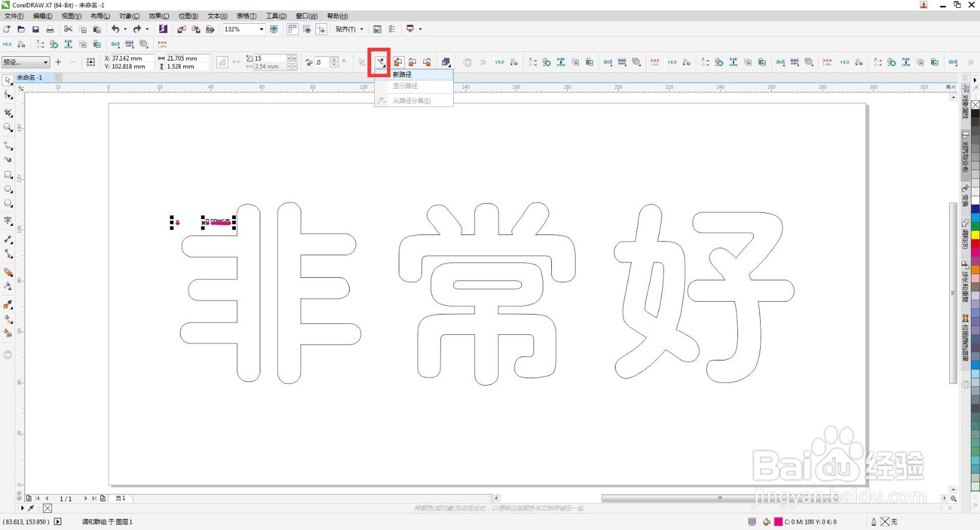Select the Connector tool
This screenshot has height=530, width=980.
7,253
